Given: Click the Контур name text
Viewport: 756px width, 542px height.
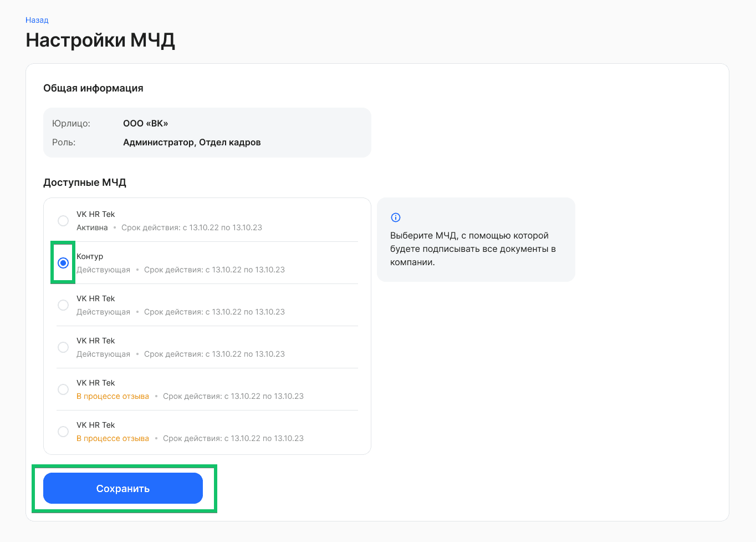Looking at the screenshot, I should click(90, 256).
